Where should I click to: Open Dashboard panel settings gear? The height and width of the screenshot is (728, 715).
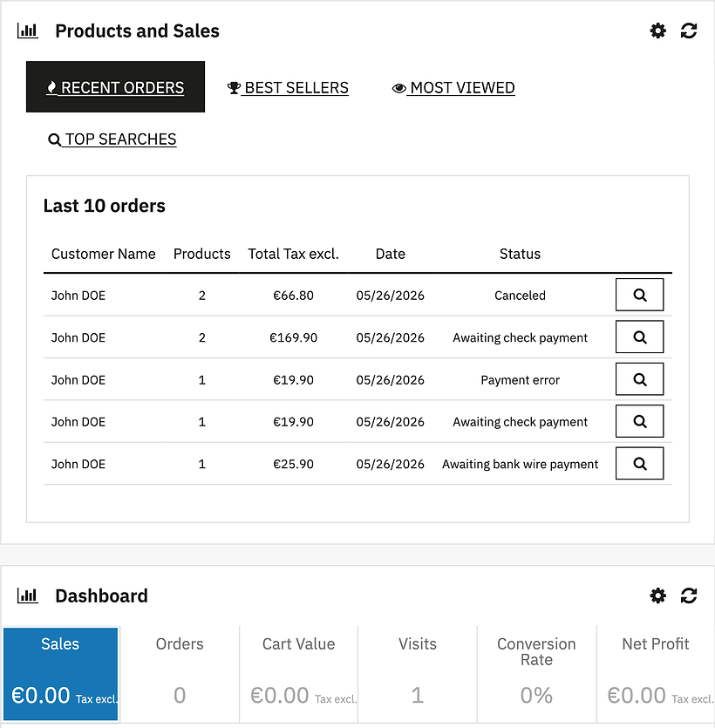657,595
